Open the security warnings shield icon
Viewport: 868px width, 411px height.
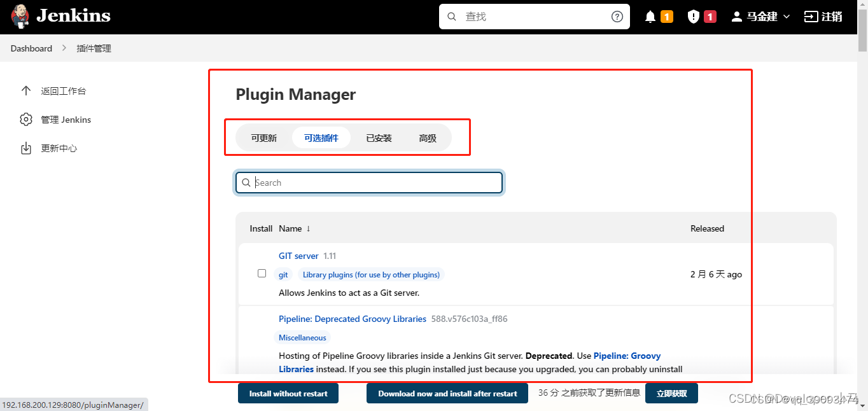coord(694,17)
